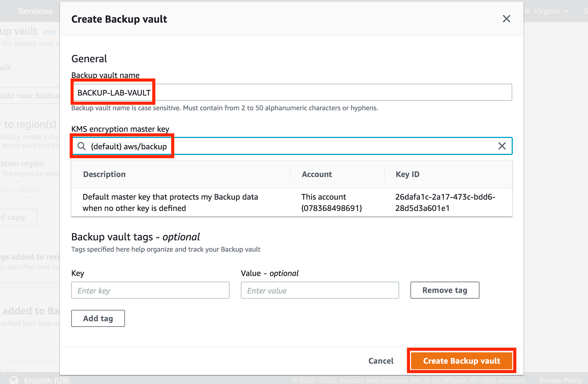
Task: Click the search magnifier icon in KMS field
Action: (82, 146)
